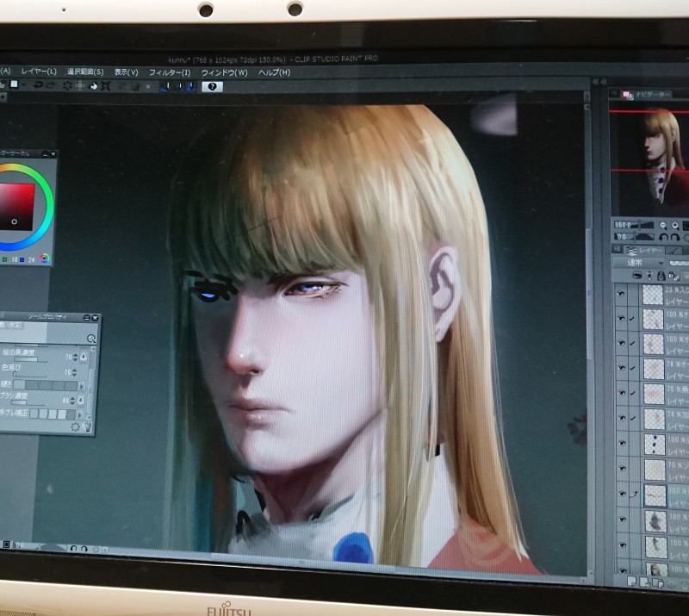The width and height of the screenshot is (689, 616).
Task: Switch to the レイヤー panel tab
Action: [645, 251]
